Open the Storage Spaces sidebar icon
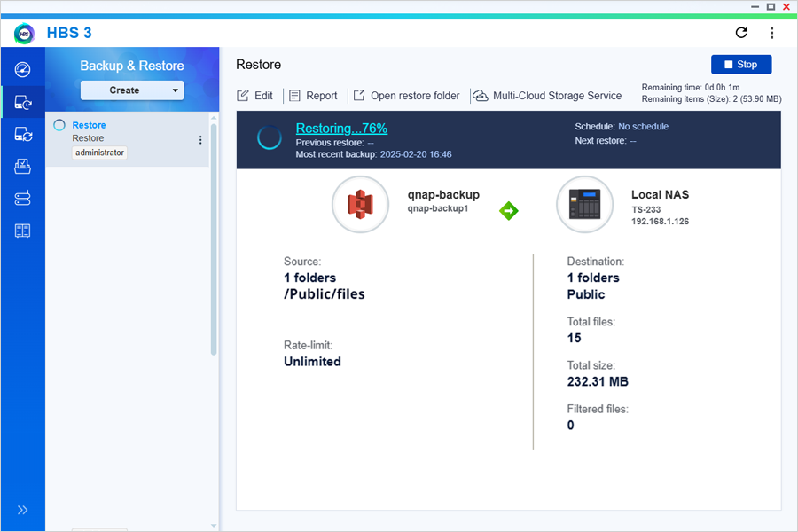Image resolution: width=798 pixels, height=532 pixels. (22, 198)
